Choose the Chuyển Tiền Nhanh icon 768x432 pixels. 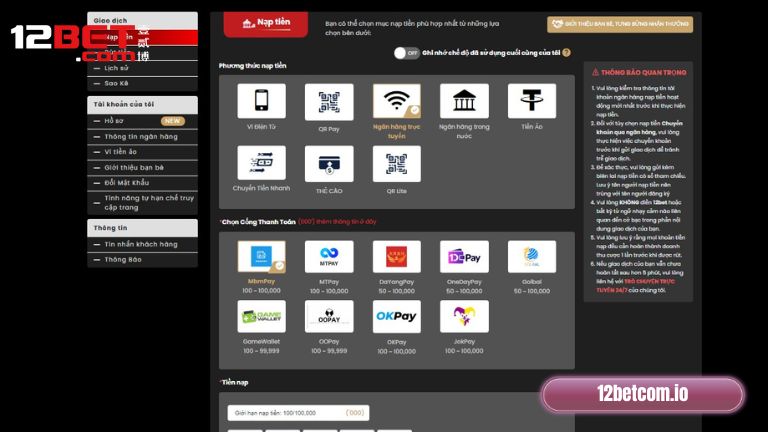pyautogui.click(x=261, y=163)
